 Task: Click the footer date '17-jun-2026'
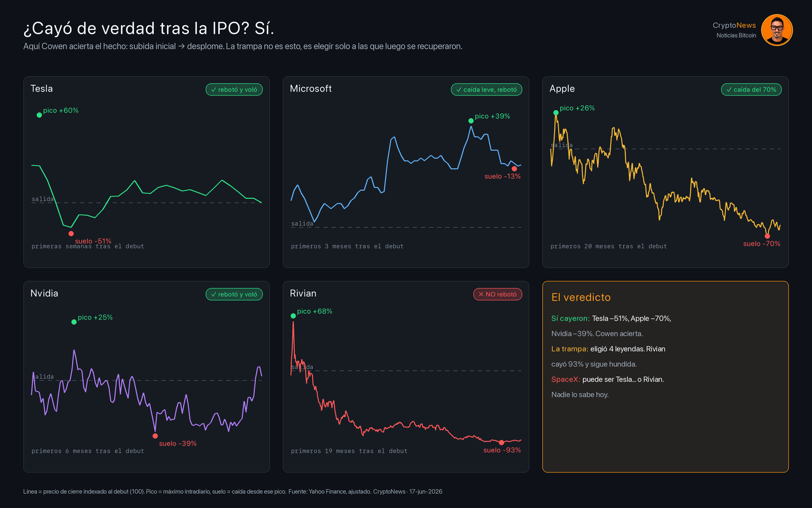(426, 492)
